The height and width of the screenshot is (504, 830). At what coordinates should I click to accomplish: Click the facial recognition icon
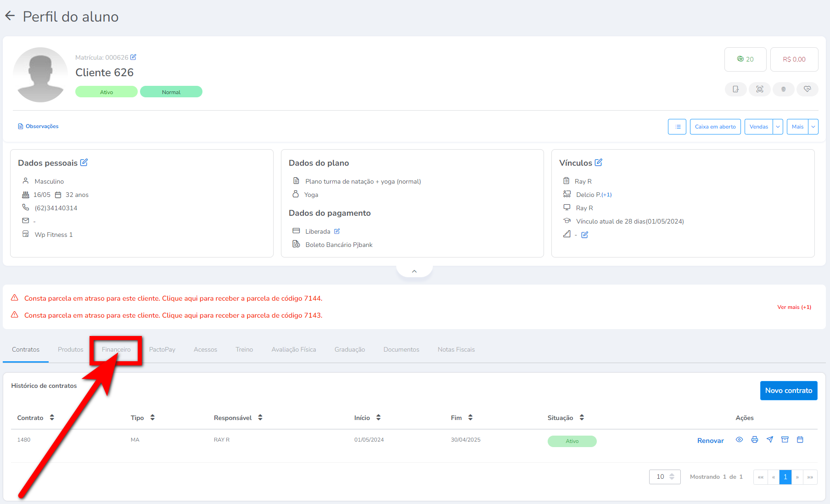click(760, 89)
